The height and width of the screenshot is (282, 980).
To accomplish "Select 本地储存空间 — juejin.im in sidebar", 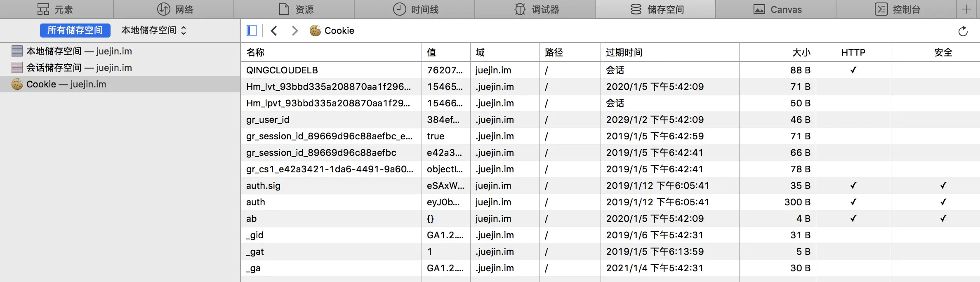I will pos(120,51).
